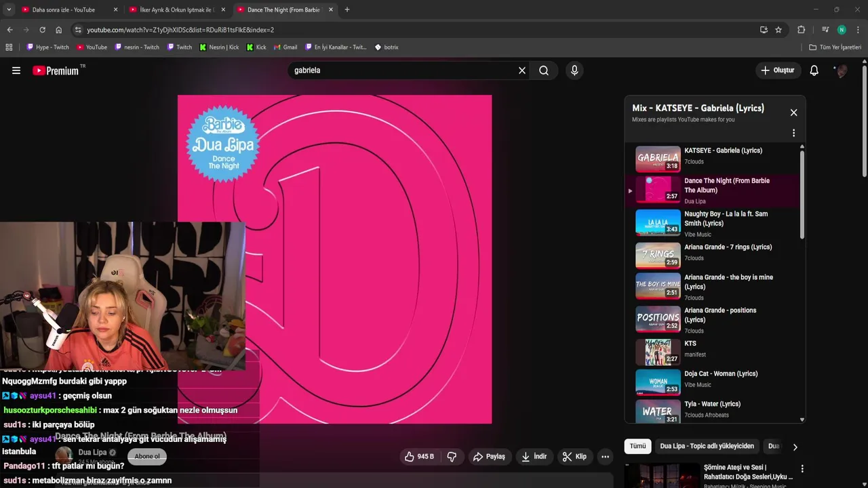Open the account avatar menu
868x488 pixels.
(841, 70)
